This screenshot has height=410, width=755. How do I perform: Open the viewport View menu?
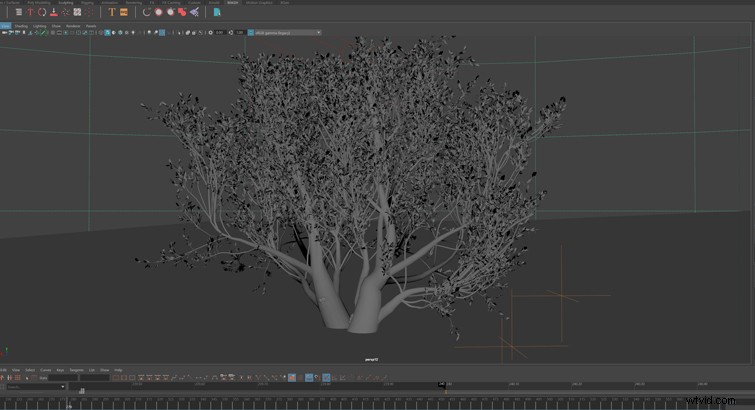[5, 26]
